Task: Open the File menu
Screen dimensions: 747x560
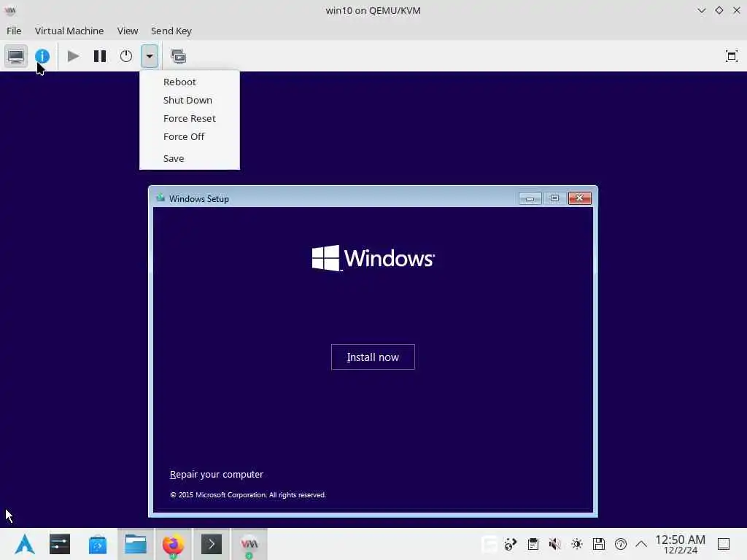Action: (14, 31)
